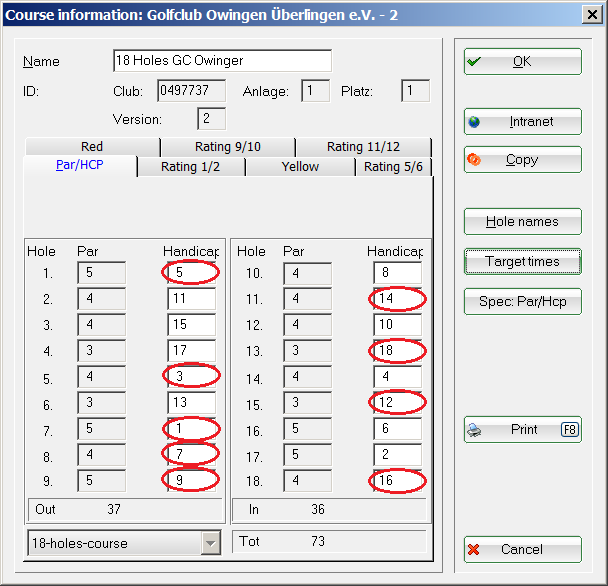The width and height of the screenshot is (608, 586).
Task: Switch to the Rating 9/10 tab
Action: 228,147
